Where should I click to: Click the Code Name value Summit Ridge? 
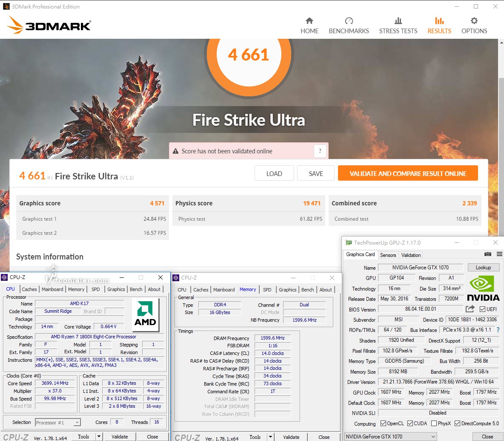coord(58,311)
